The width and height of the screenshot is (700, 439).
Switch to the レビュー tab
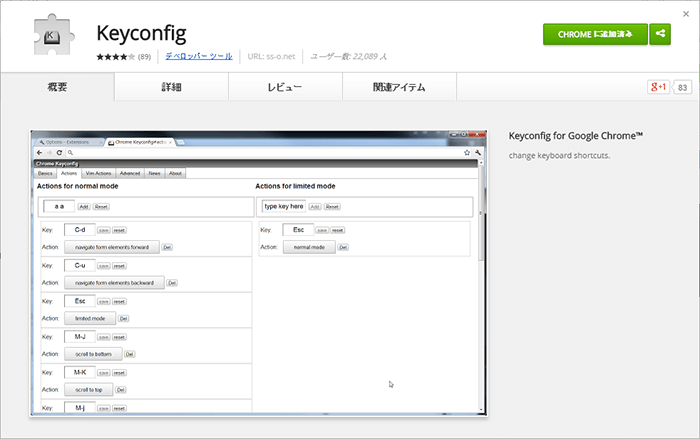(285, 87)
